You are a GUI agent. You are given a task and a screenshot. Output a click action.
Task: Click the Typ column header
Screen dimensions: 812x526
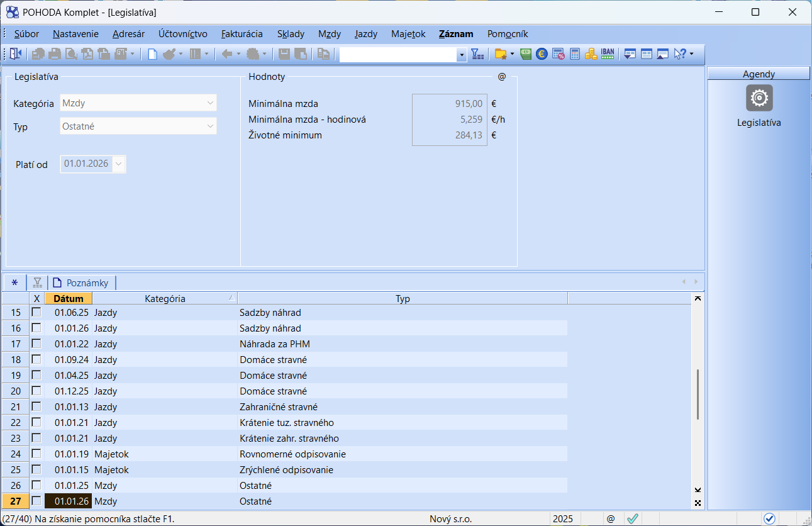(x=403, y=298)
